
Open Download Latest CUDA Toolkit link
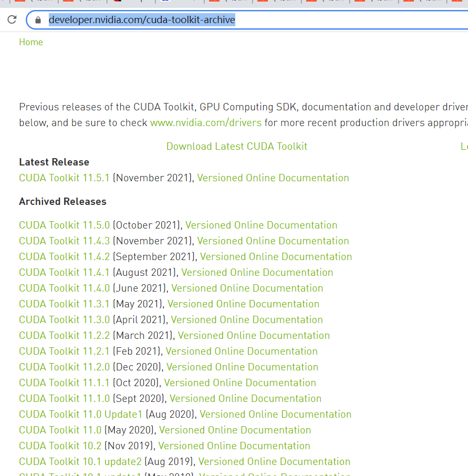(x=237, y=147)
